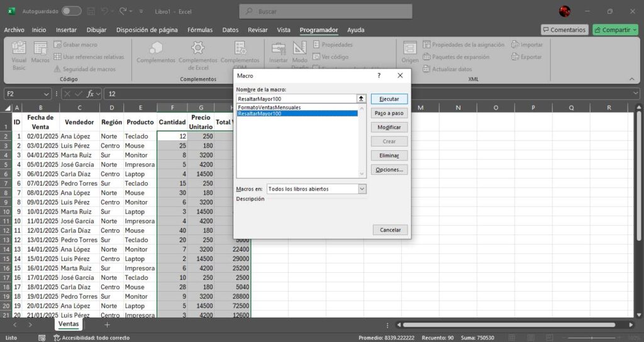Open the Macros en dropdown
The width and height of the screenshot is (644, 342).
tap(362, 189)
